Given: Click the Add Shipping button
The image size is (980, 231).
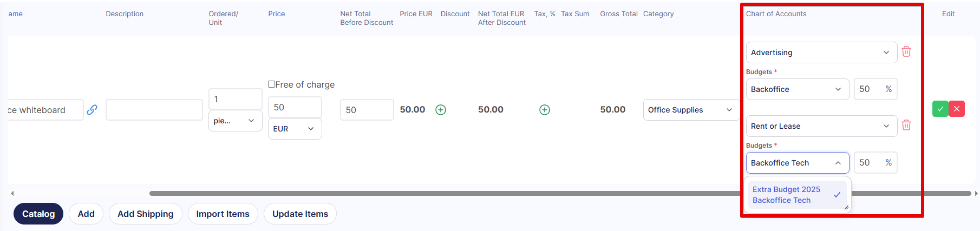Looking at the screenshot, I should (146, 214).
